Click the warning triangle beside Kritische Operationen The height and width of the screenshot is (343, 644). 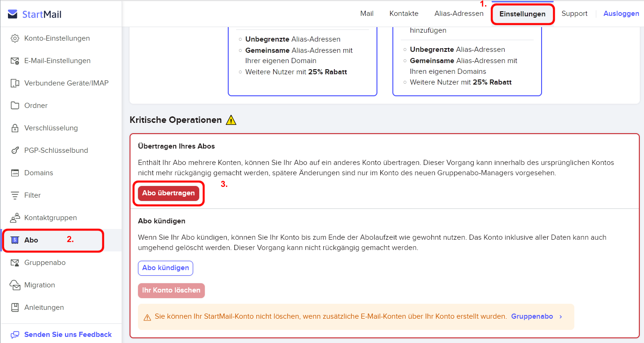[x=231, y=120]
